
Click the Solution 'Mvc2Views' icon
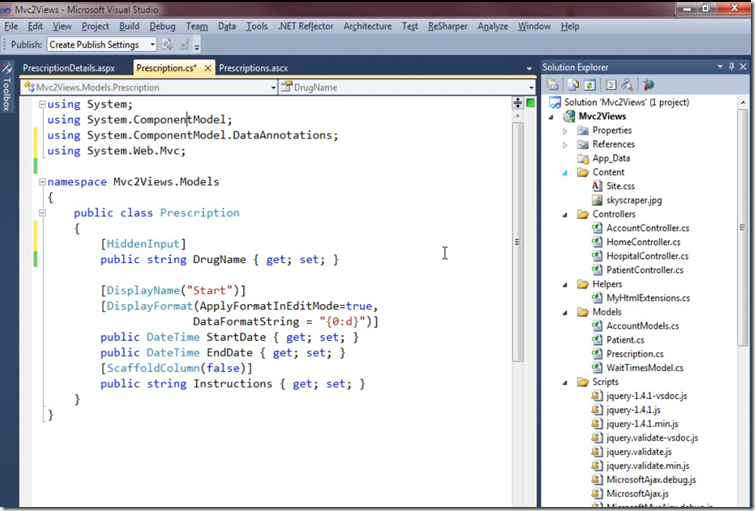point(555,102)
